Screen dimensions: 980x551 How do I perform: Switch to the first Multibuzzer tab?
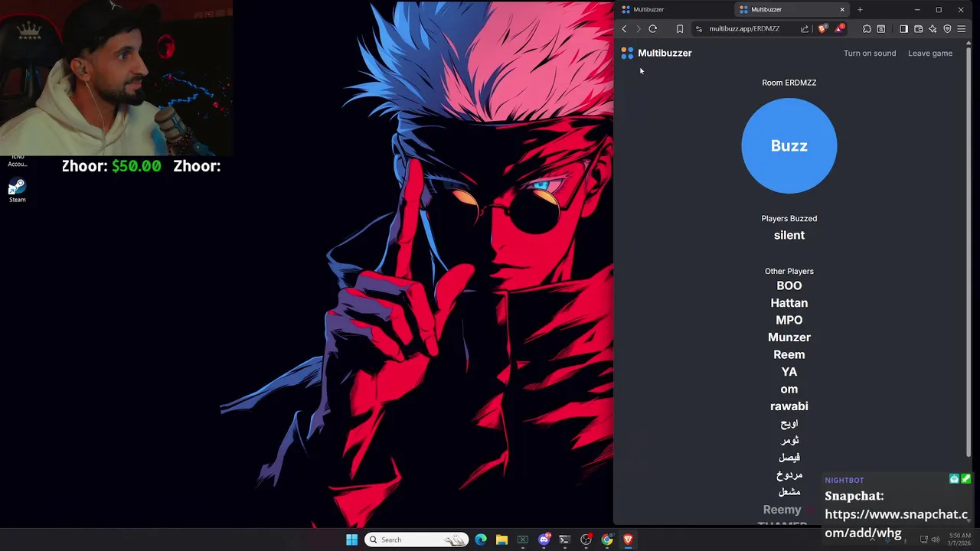tap(675, 9)
